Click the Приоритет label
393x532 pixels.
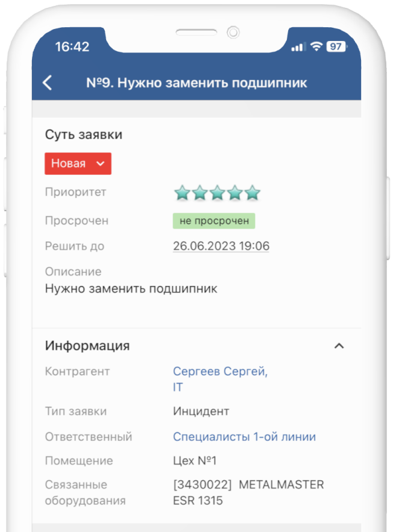[75, 192]
